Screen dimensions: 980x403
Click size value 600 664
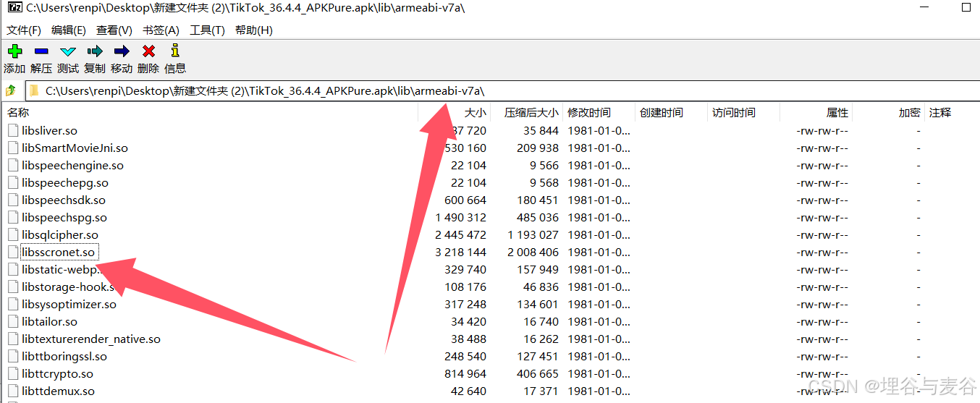[x=465, y=200]
